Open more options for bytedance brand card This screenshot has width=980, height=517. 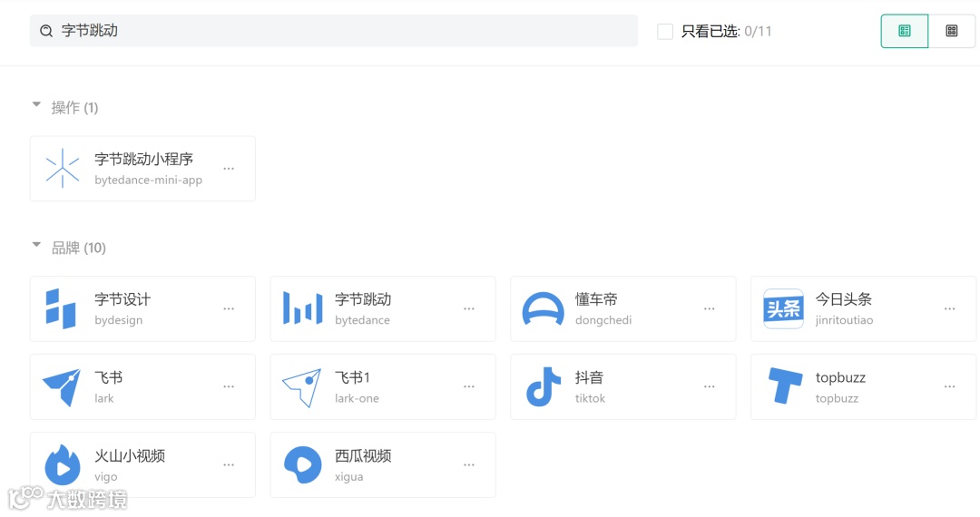[469, 309]
